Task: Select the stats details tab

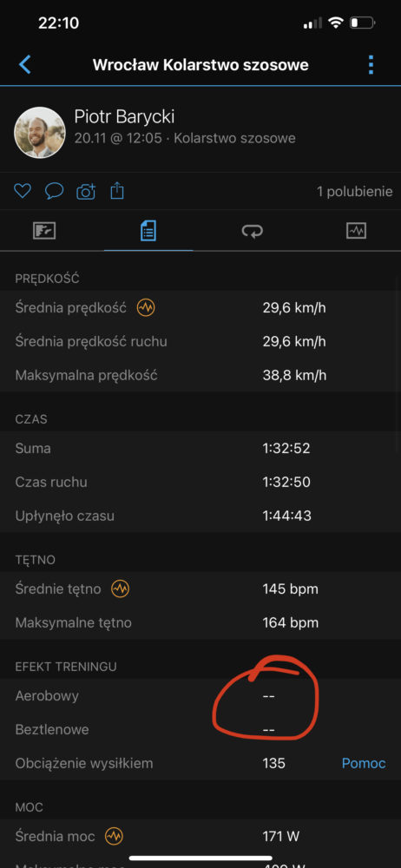Action: [x=148, y=230]
